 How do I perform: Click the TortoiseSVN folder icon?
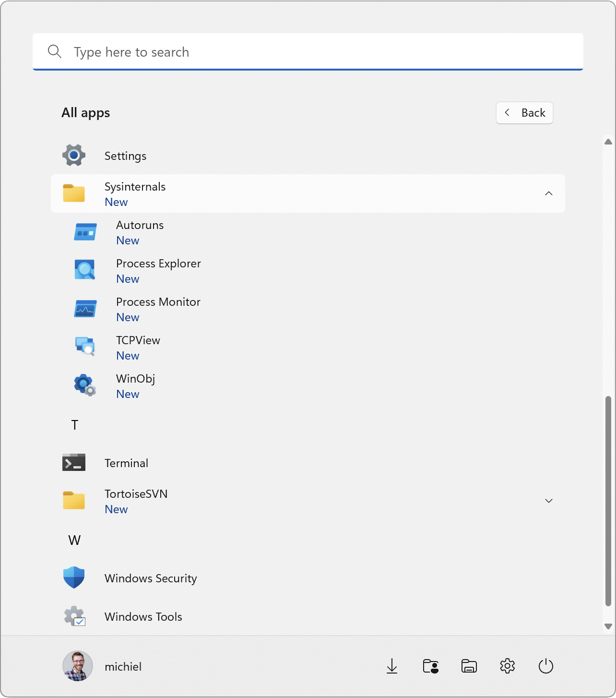(x=74, y=501)
